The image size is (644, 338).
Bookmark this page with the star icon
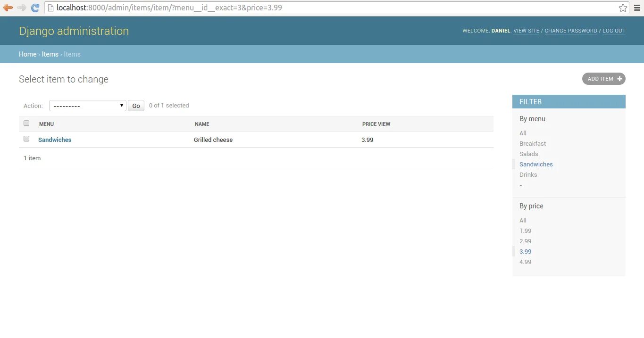click(x=623, y=8)
